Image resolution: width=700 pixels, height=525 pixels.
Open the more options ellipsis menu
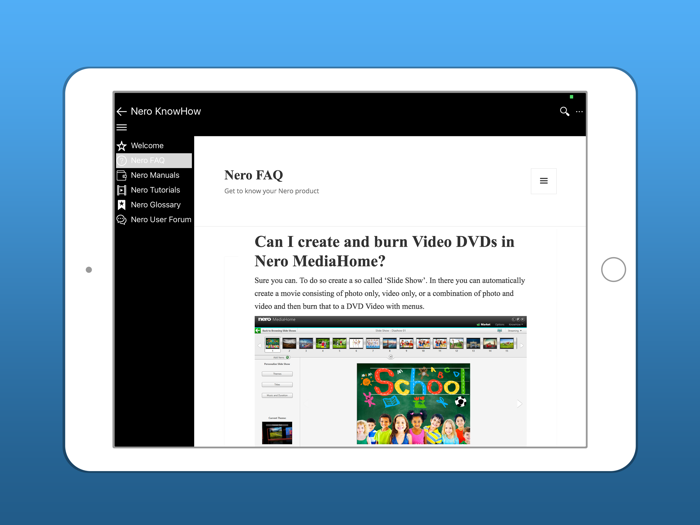tap(579, 112)
